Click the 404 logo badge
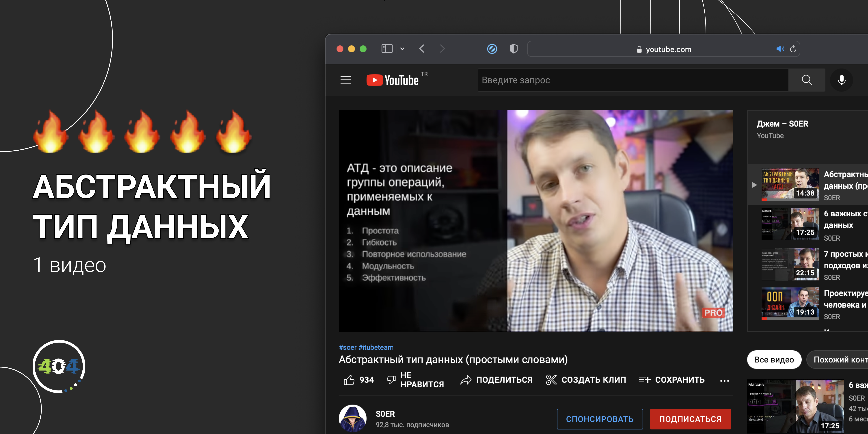This screenshot has width=868, height=434. tap(59, 367)
